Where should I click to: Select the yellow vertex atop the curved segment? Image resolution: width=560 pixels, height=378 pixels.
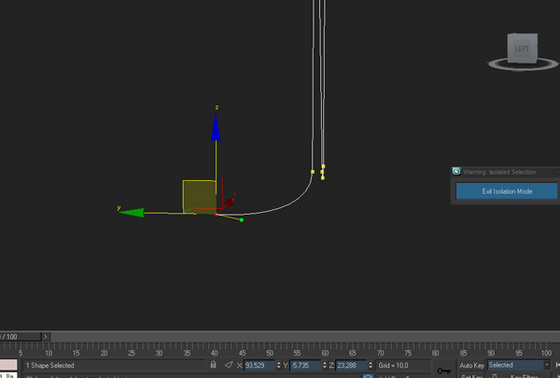312,172
